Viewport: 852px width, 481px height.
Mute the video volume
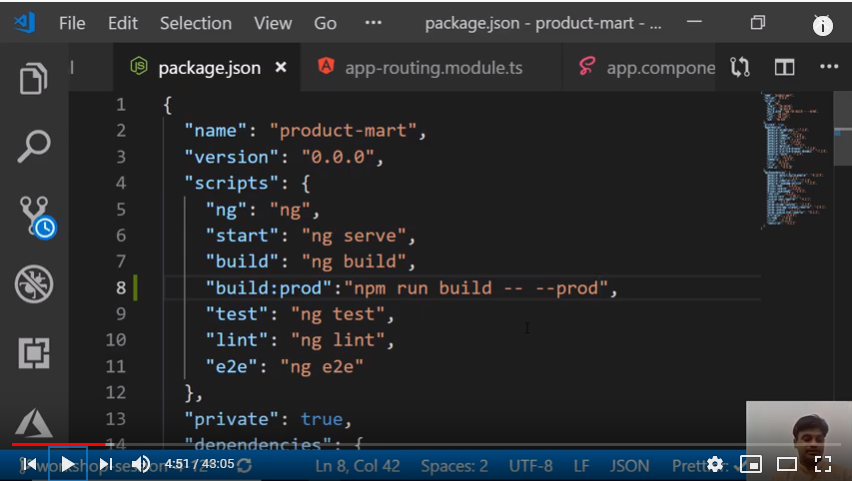(x=141, y=464)
